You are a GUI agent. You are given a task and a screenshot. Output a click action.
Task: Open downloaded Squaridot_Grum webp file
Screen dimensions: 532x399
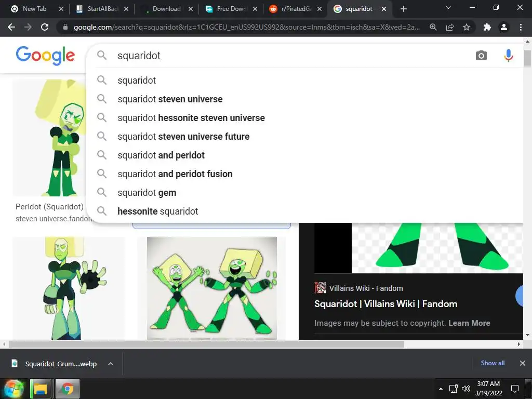pyautogui.click(x=60, y=364)
